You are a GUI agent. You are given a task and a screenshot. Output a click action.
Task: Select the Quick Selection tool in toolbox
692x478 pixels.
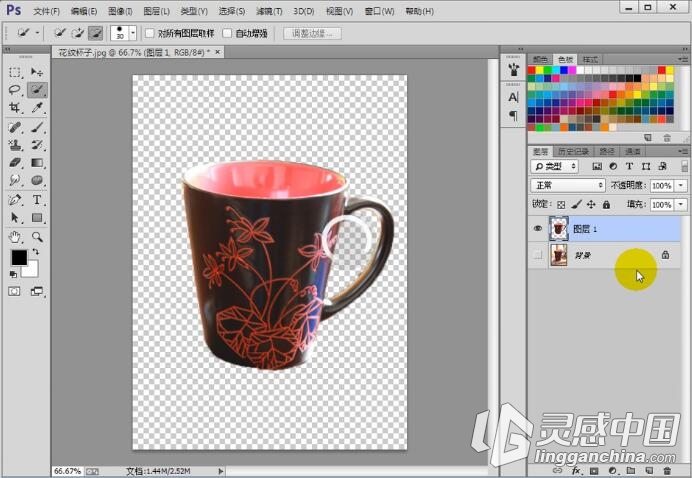point(37,90)
